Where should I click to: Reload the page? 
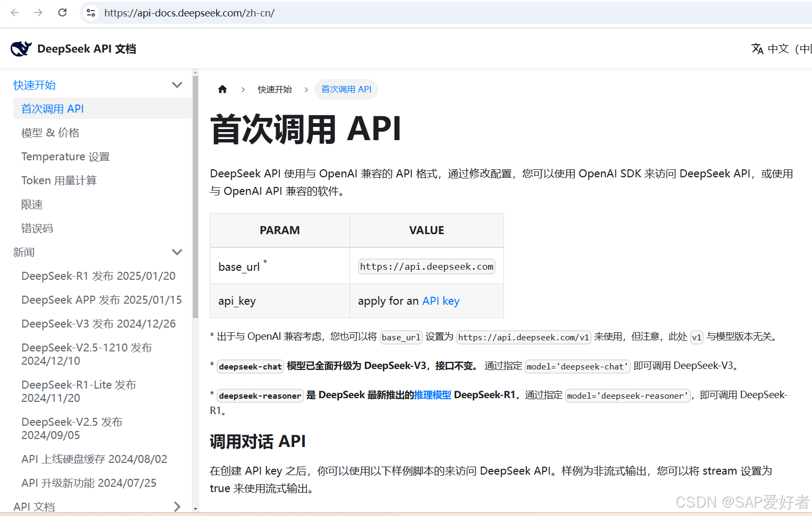(62, 13)
